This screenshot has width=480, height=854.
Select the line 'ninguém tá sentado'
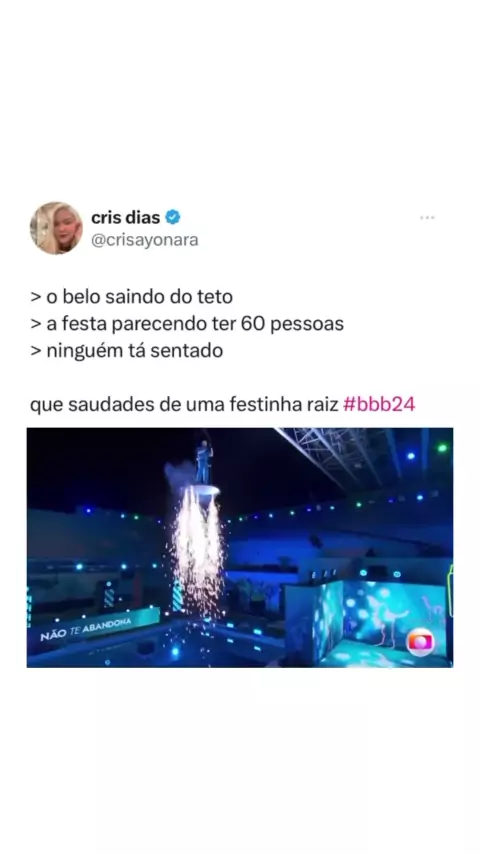tap(126, 351)
